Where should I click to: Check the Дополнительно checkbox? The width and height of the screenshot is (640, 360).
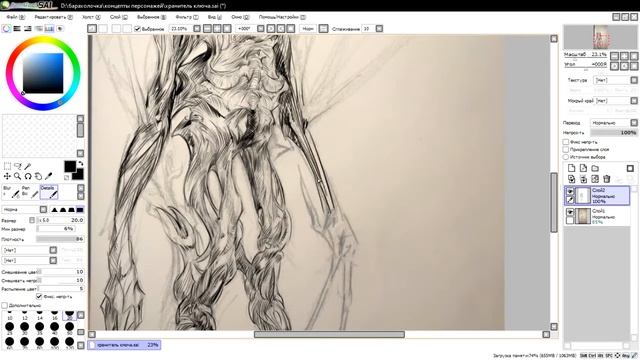tap(4, 305)
